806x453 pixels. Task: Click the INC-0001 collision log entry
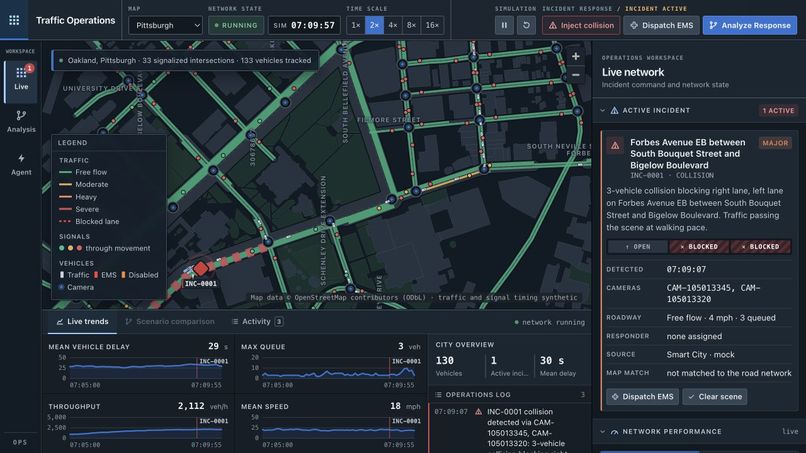tap(509, 428)
